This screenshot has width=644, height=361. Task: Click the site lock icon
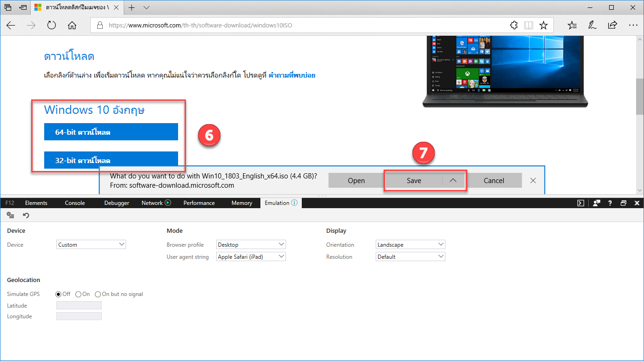pyautogui.click(x=100, y=26)
